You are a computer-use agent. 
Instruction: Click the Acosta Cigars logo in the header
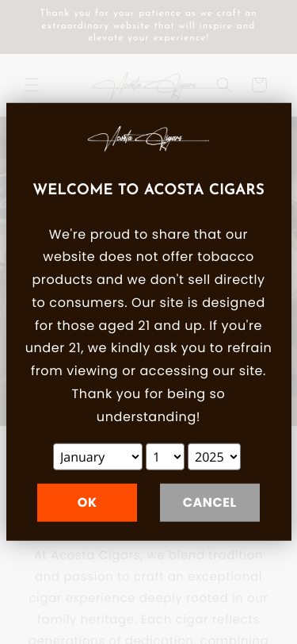click(150, 86)
